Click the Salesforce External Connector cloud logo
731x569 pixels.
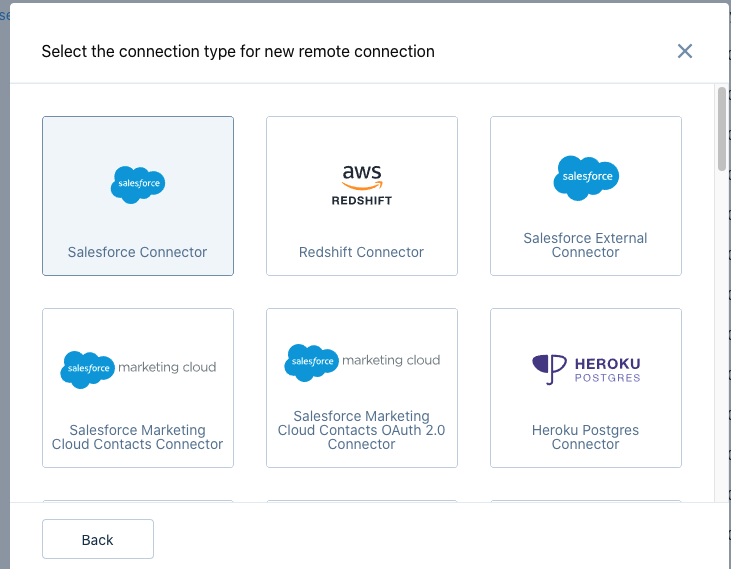586,178
